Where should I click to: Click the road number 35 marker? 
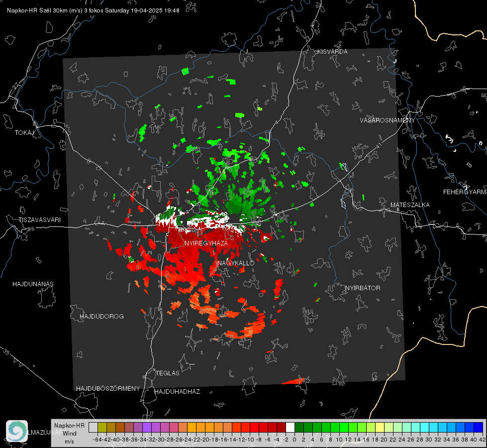click(x=6, y=352)
